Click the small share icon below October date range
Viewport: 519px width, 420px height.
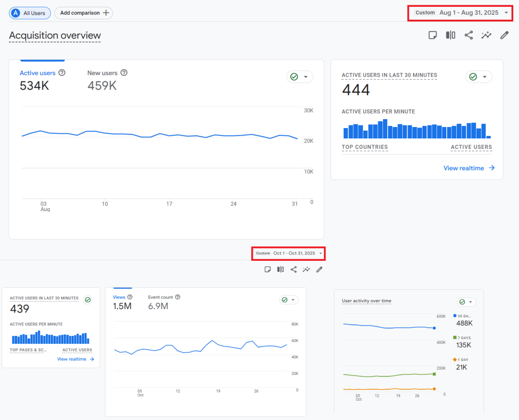tap(294, 269)
